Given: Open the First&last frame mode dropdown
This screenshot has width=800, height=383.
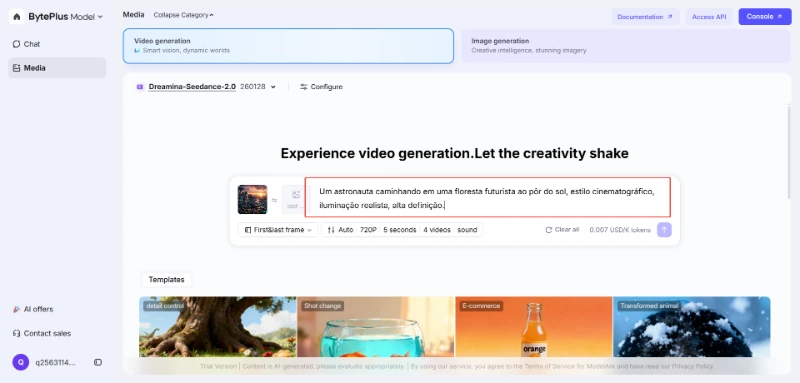Looking at the screenshot, I should (x=278, y=230).
